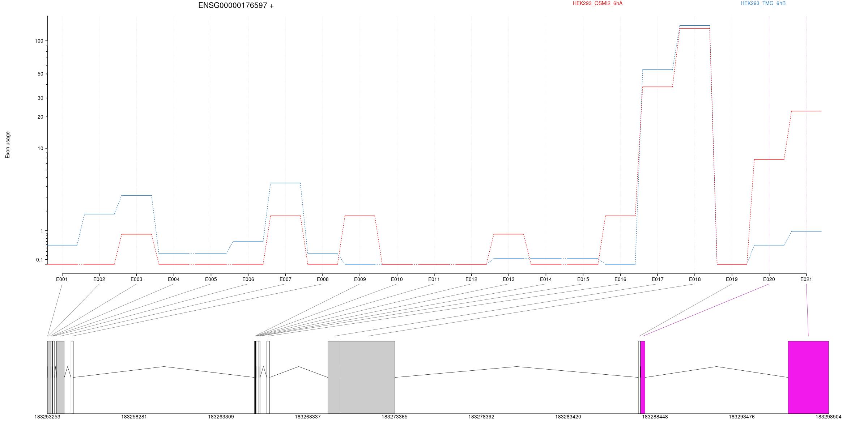
Task: Click exon label E014
Action: click(546, 279)
